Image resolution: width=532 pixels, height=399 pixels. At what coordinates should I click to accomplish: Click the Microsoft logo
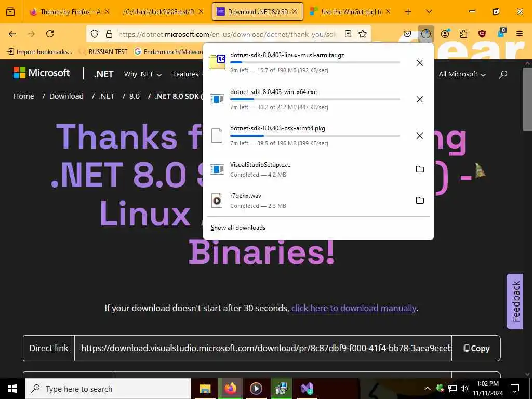[x=42, y=73]
